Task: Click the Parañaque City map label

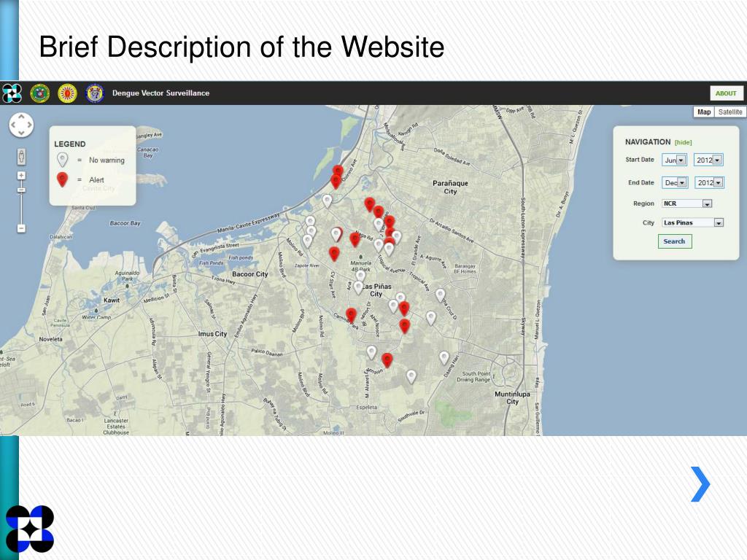Action: 450,187
